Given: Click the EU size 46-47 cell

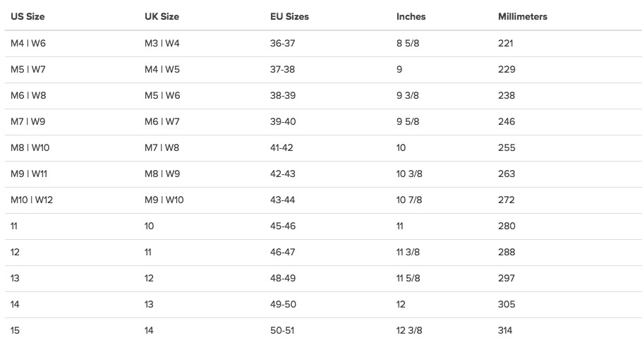Looking at the screenshot, I should click(x=282, y=252).
